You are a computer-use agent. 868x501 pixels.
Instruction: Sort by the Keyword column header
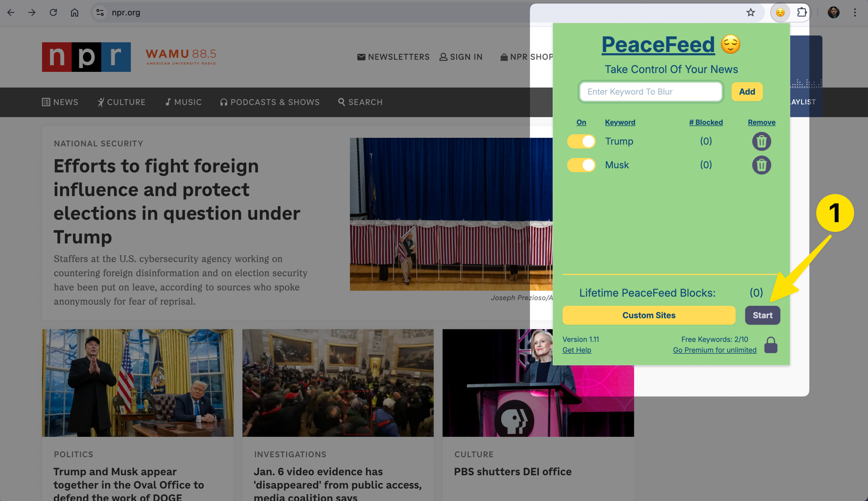pyautogui.click(x=620, y=122)
